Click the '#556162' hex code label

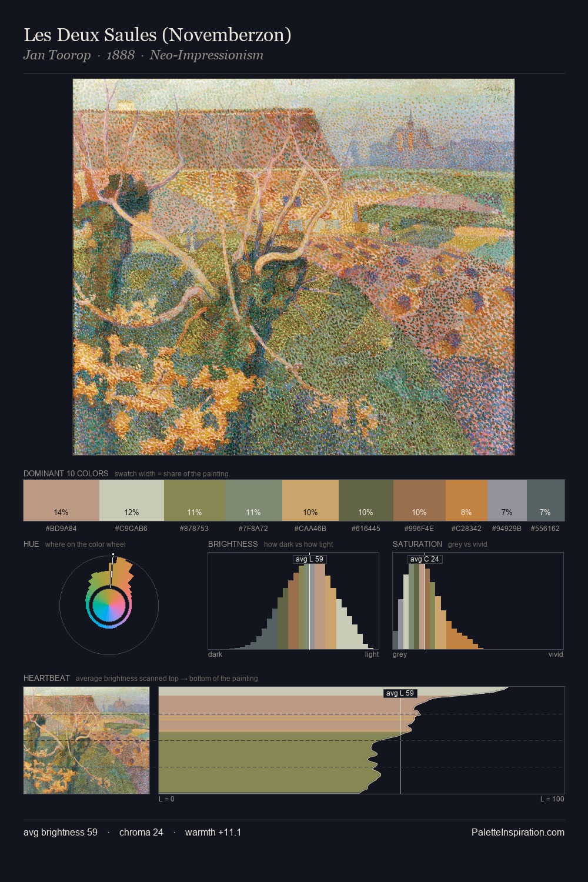[545, 529]
